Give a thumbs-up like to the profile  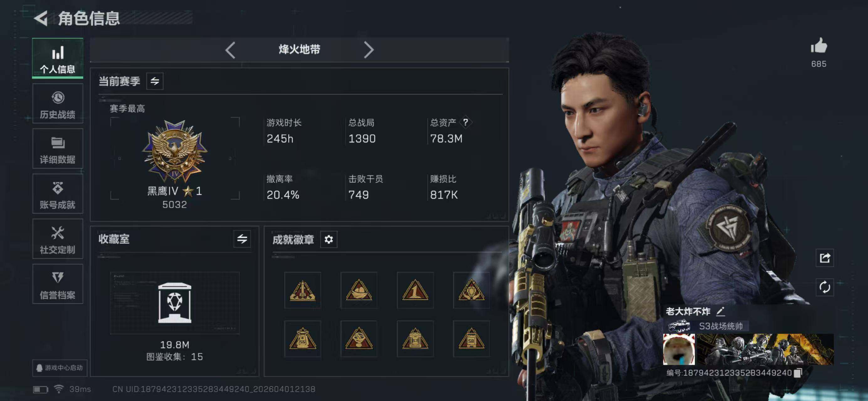819,45
